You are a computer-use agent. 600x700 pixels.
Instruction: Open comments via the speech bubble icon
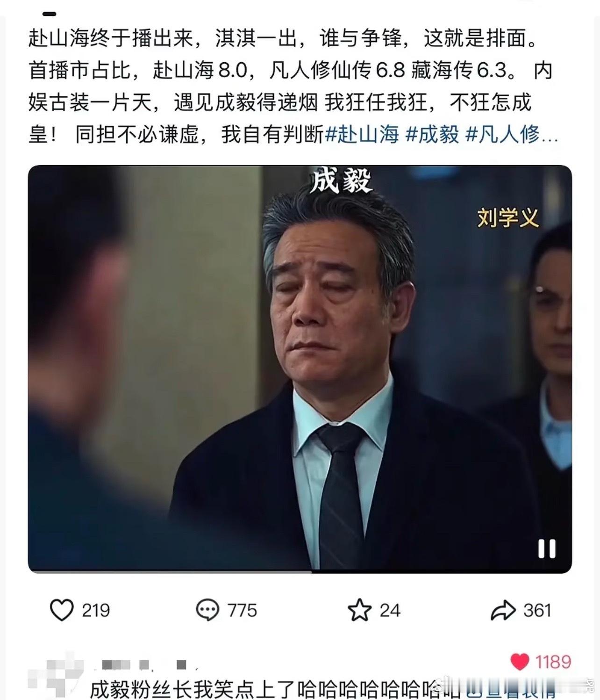(x=207, y=610)
